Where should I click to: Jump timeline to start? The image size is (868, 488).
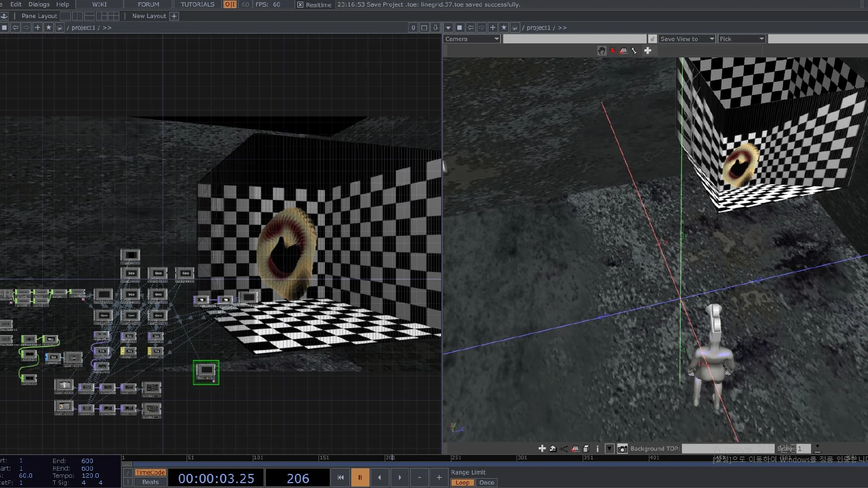point(341,478)
